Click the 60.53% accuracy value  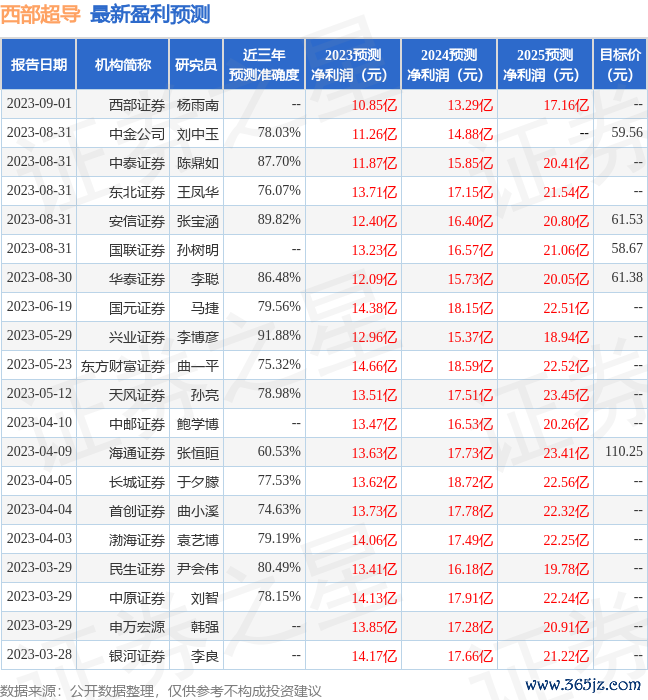point(279,451)
